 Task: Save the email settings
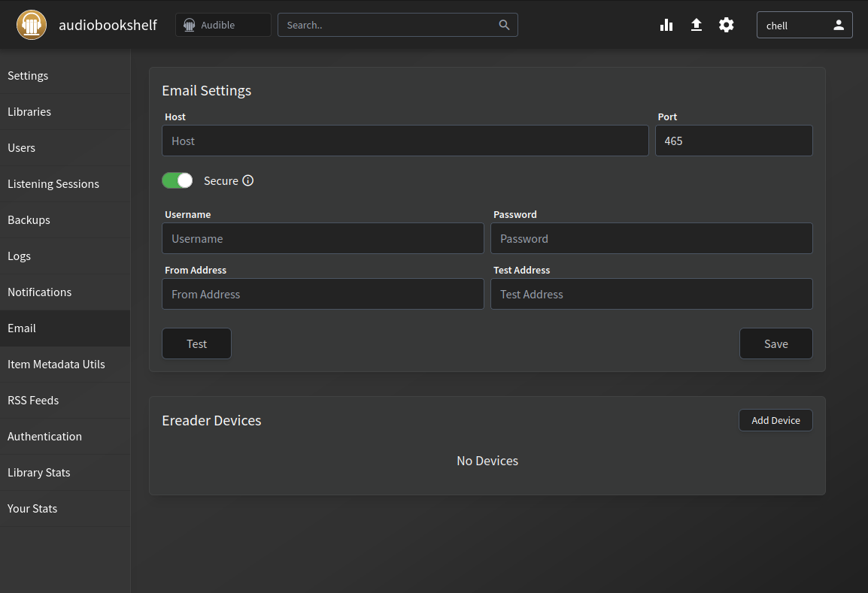(x=775, y=343)
